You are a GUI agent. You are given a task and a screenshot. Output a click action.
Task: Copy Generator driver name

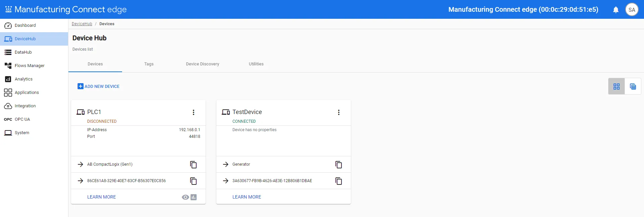pyautogui.click(x=339, y=165)
